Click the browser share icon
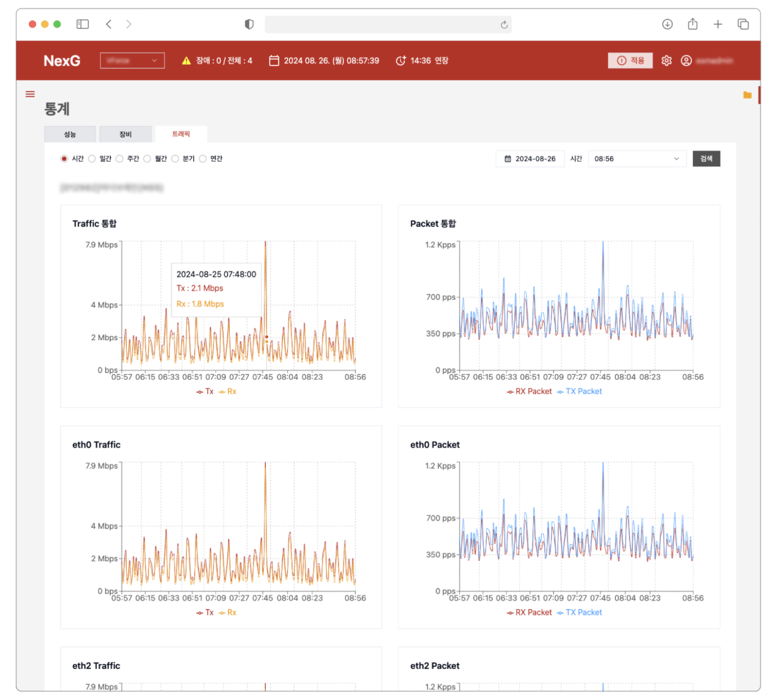The width and height of the screenshot is (776, 700). (x=692, y=24)
